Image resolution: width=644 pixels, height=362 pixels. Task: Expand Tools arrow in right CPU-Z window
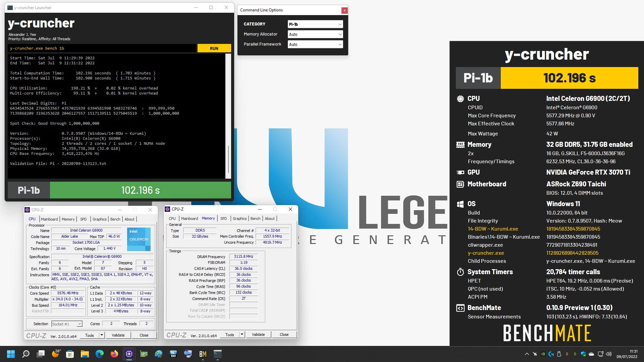tap(242, 335)
